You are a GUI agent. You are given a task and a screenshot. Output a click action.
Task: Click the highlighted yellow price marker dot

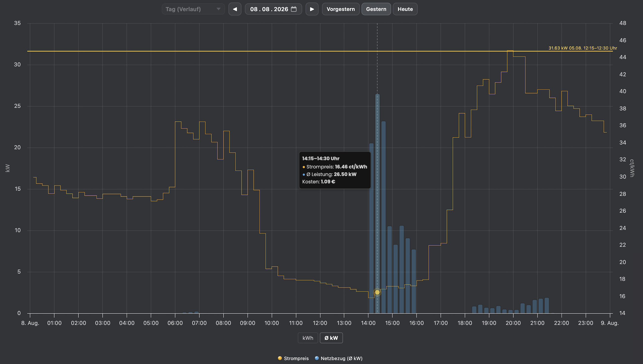(x=377, y=292)
